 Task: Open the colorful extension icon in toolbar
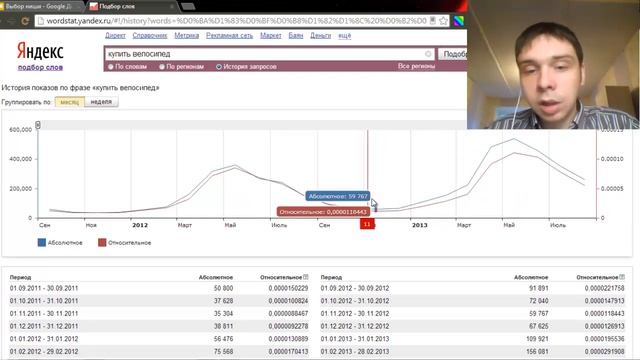458,21
